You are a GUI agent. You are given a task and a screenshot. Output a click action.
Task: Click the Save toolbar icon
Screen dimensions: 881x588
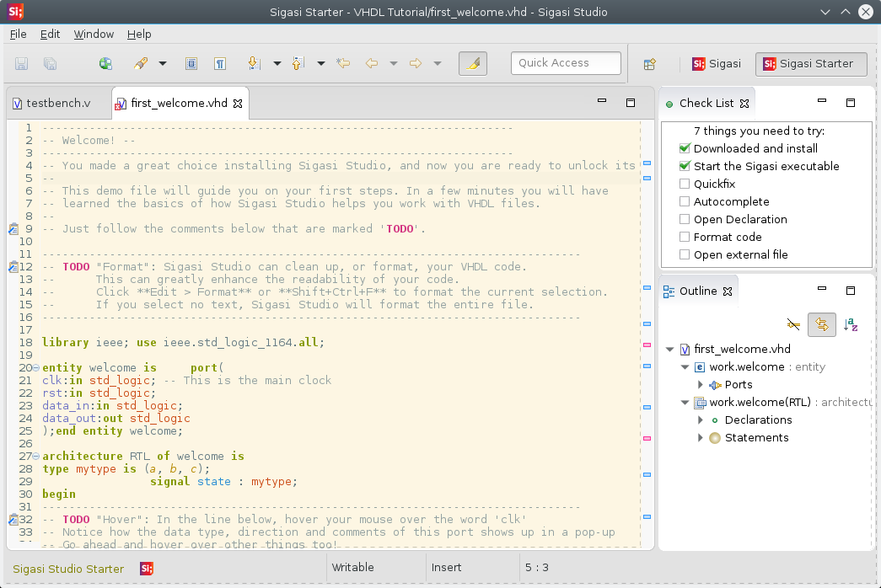coord(21,63)
